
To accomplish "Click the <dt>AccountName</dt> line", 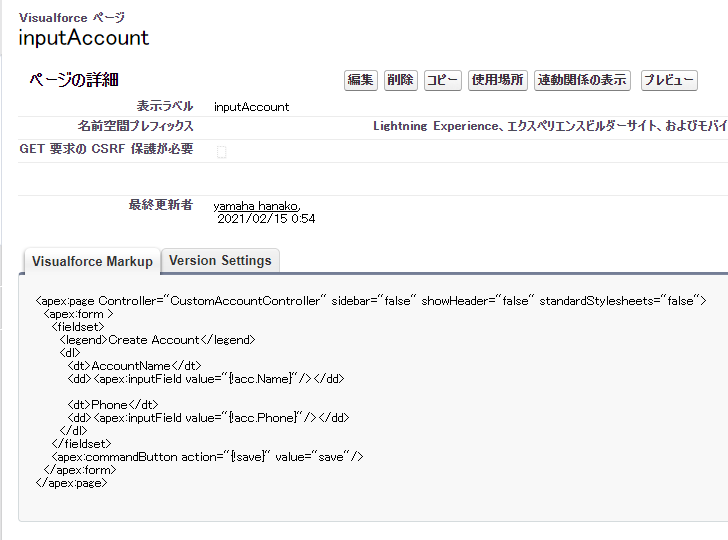I will click(x=134, y=366).
